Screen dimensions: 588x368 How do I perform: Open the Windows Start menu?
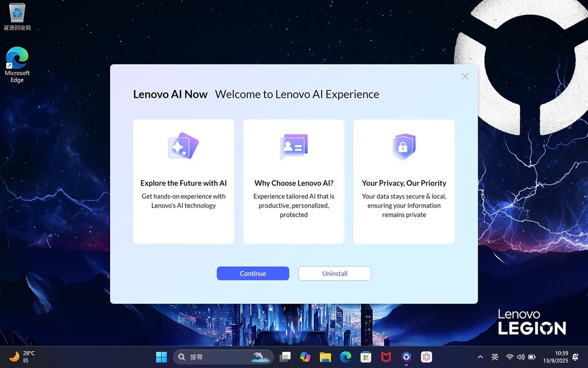(x=161, y=356)
